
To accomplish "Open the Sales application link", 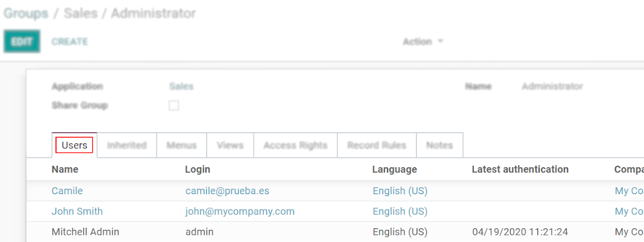I will click(181, 86).
